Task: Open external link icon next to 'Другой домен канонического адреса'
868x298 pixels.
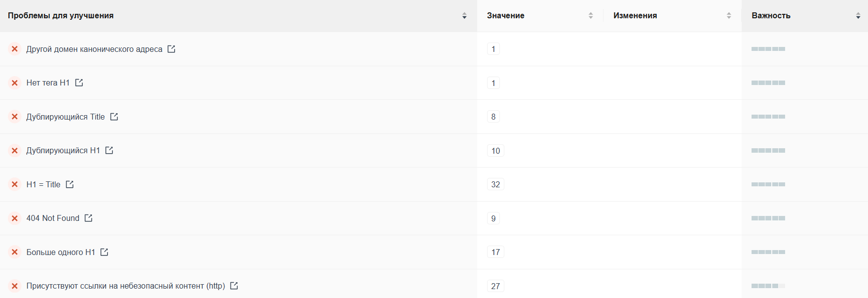Action: [x=171, y=49]
